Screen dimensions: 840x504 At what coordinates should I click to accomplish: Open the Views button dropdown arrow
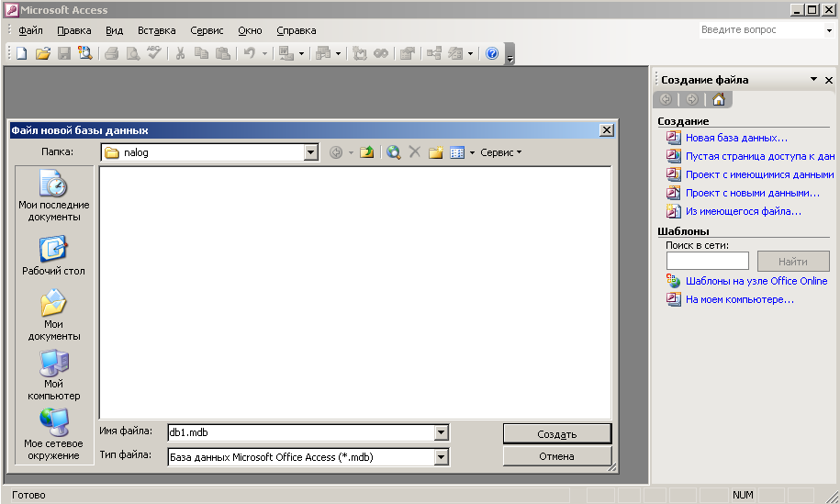tap(472, 152)
